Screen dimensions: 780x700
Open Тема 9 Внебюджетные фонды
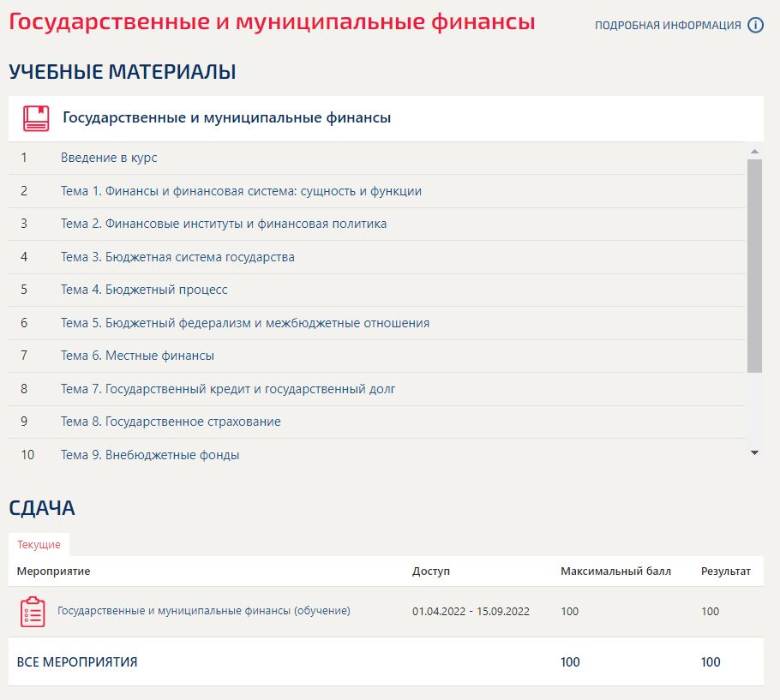pyautogui.click(x=150, y=455)
